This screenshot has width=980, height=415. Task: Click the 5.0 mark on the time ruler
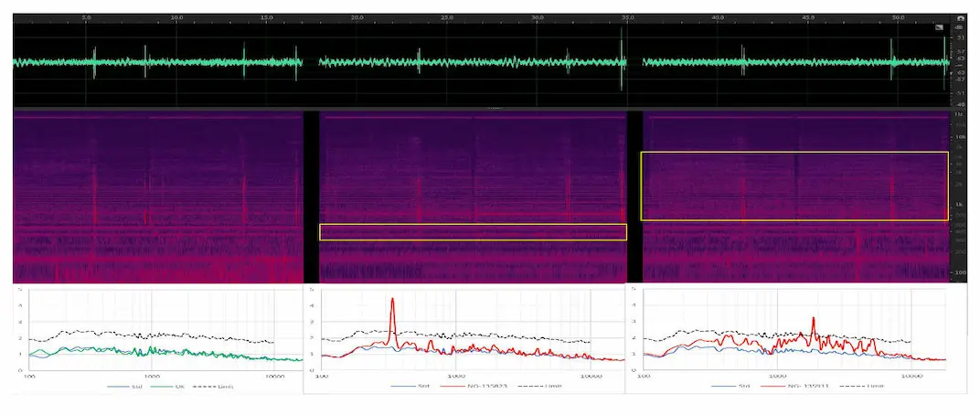tap(87, 17)
